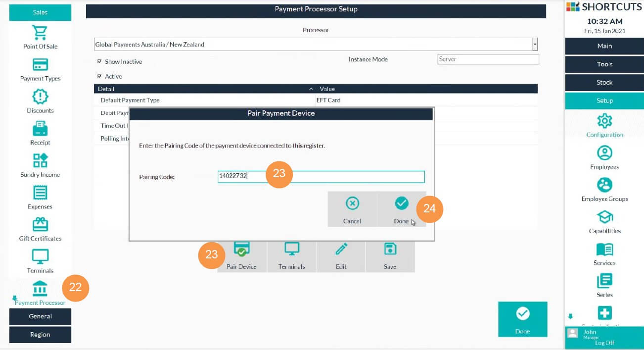Open Employees in right panel
This screenshot has width=644, height=350.
pyautogui.click(x=604, y=158)
